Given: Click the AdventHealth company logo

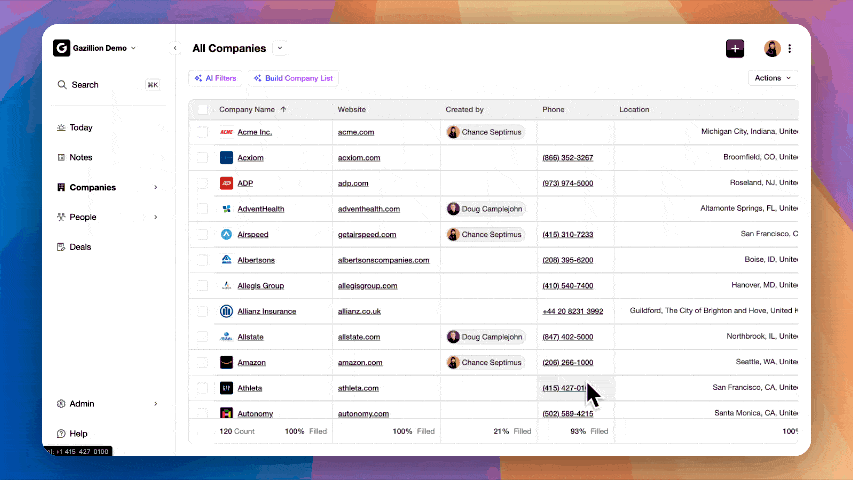Looking at the screenshot, I should pos(226,209).
